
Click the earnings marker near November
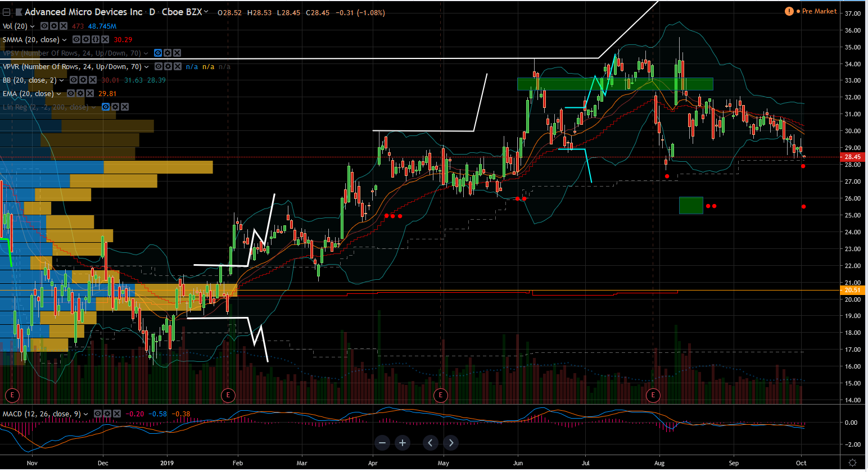pos(12,395)
